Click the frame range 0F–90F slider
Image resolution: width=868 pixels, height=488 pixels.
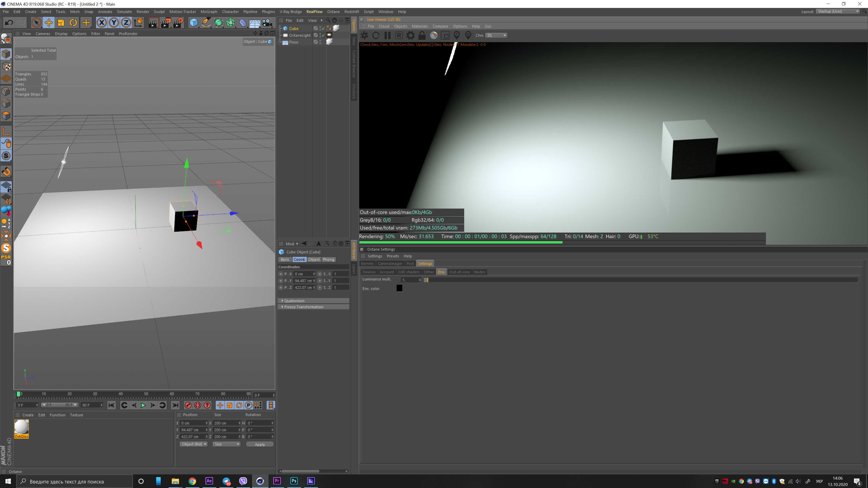tap(60, 405)
